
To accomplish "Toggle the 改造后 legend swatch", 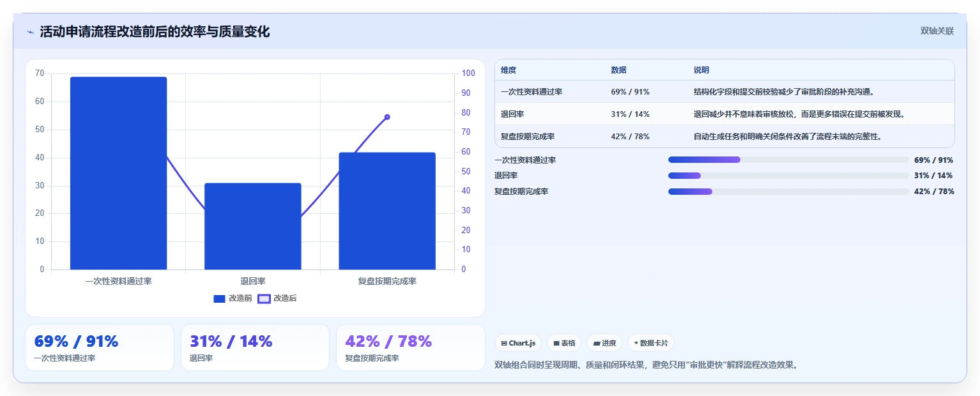I will click(264, 298).
